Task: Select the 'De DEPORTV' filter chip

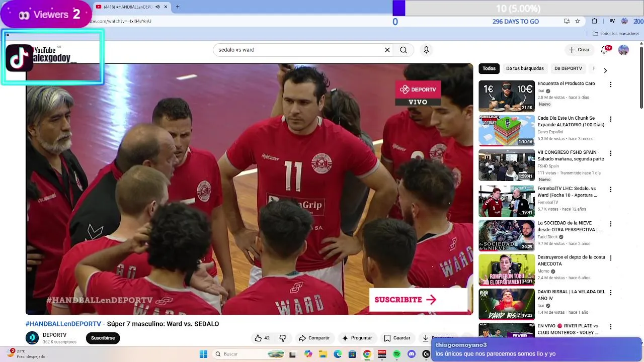Action: 568,68
